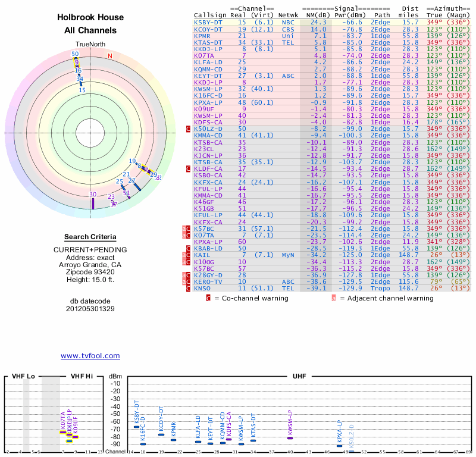Image resolution: width=476 pixels, height=457 pixels.
Task: Select the KSBY-DT callsign in the table
Action: (208, 22)
